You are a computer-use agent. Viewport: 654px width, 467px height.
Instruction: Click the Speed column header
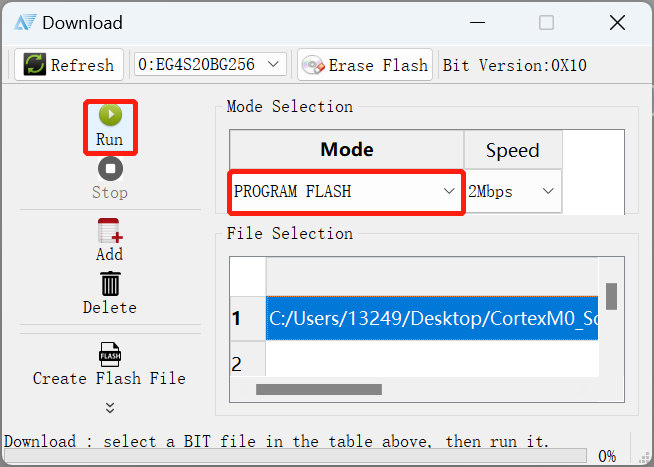(x=513, y=150)
